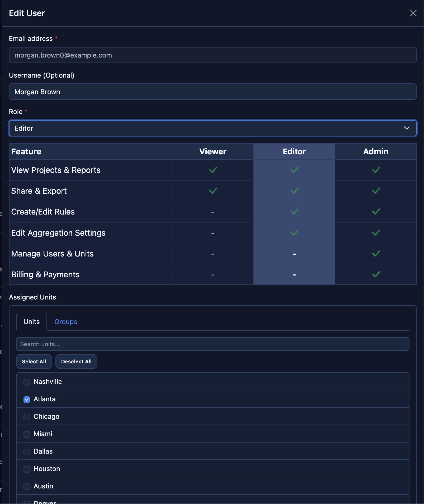Click the search units field

(211, 344)
